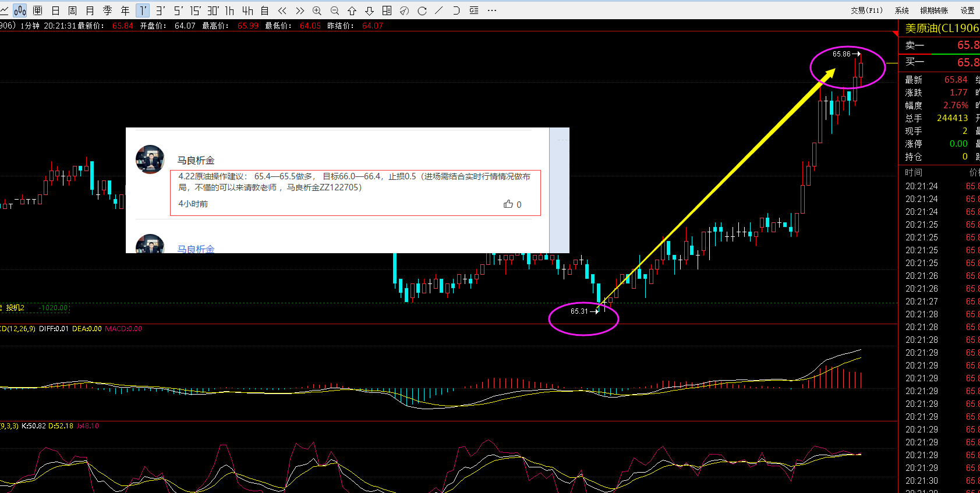Click the MACD DIFF:0.01 indicator label
The image size is (980, 493).
pyautogui.click(x=54, y=329)
